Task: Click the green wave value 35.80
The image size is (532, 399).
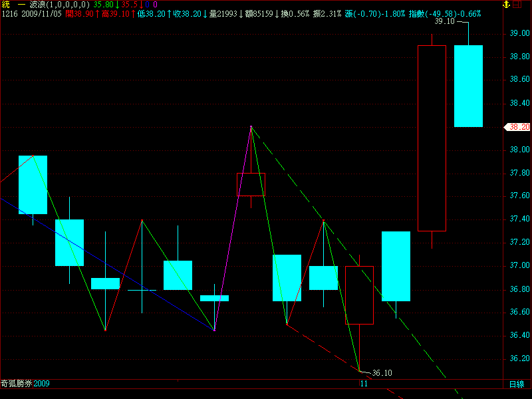Action: click(x=103, y=5)
